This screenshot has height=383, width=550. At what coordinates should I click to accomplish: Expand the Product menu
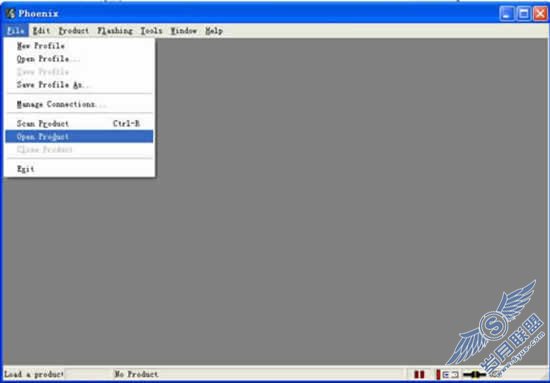pos(74,31)
